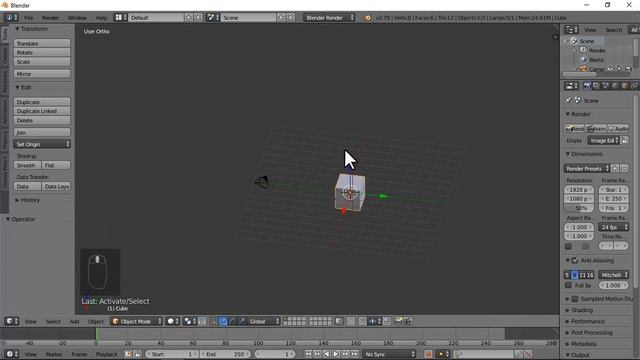
Task: Click the 50% resolution percentage slider
Action: (579, 208)
